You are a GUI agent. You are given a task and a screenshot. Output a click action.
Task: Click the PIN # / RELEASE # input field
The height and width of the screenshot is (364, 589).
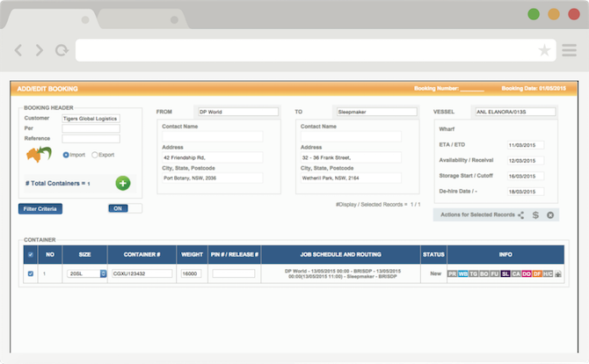coord(234,273)
